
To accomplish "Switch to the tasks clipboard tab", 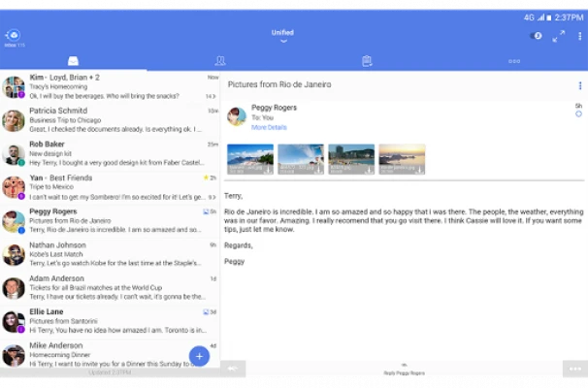I will (367, 60).
